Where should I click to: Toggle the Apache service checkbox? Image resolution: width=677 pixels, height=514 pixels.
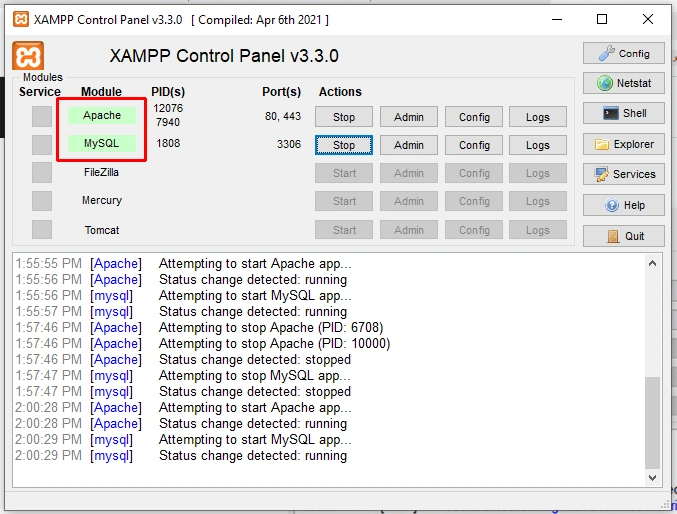42,117
